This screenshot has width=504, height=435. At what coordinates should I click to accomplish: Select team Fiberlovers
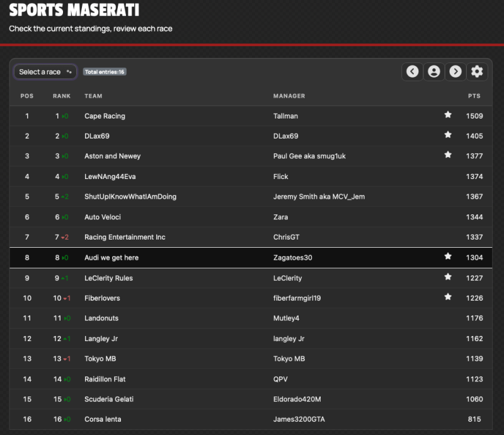click(x=102, y=298)
